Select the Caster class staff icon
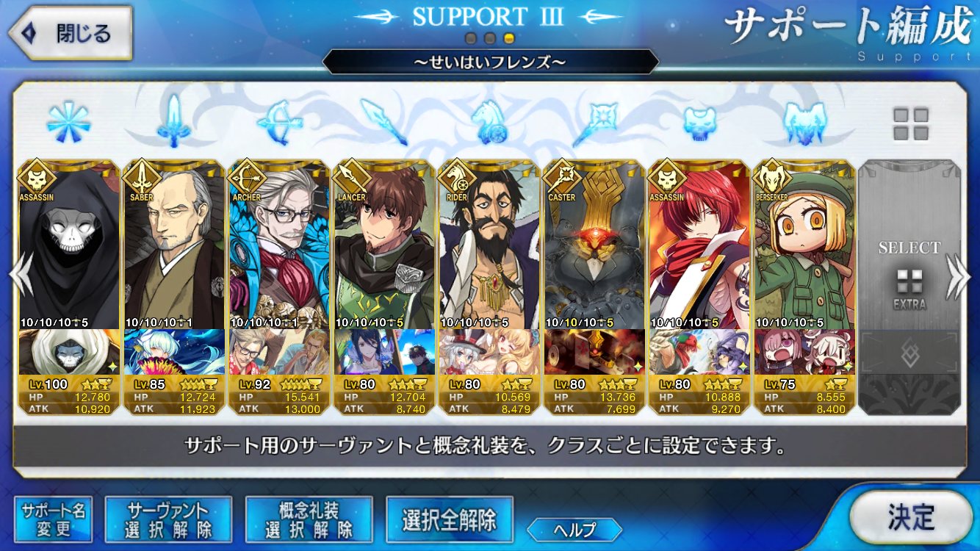The width and height of the screenshot is (980, 551). tap(595, 123)
